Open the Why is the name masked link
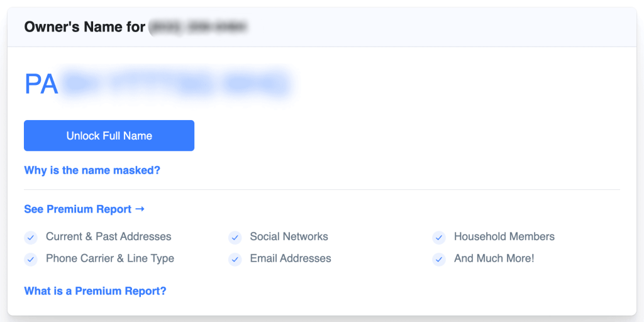 92,170
